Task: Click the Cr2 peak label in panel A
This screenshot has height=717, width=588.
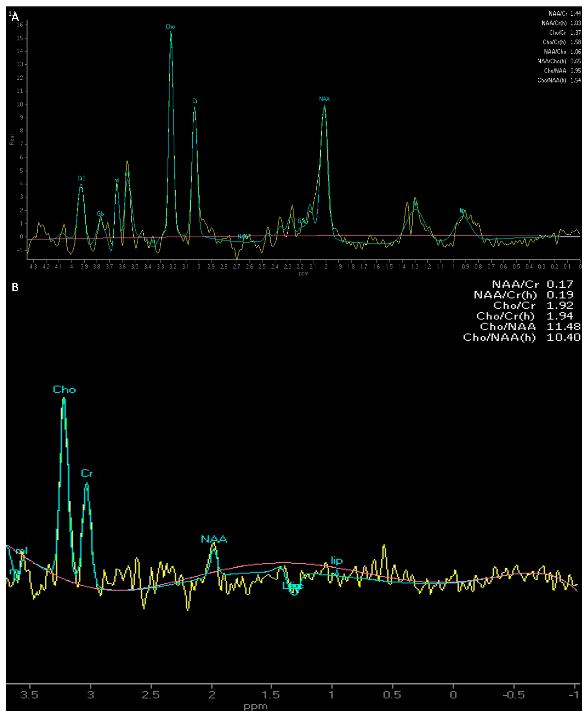Action: (x=81, y=178)
